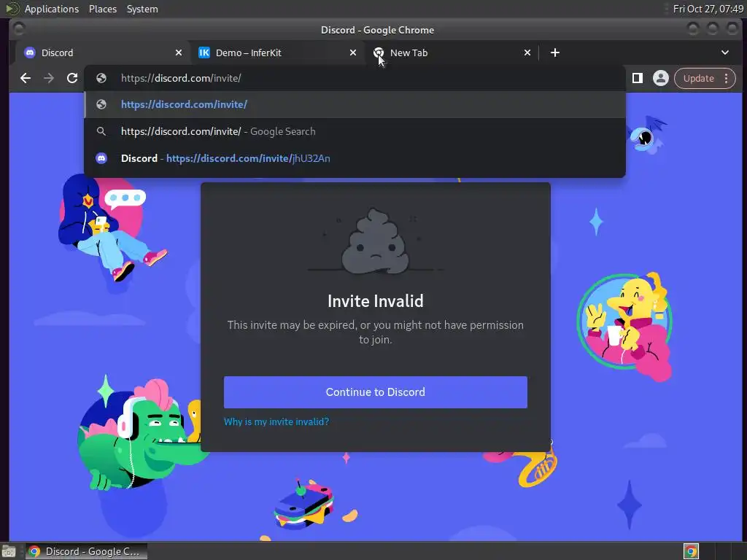Go back using browser back arrow
The width and height of the screenshot is (747, 560).
(x=26, y=78)
